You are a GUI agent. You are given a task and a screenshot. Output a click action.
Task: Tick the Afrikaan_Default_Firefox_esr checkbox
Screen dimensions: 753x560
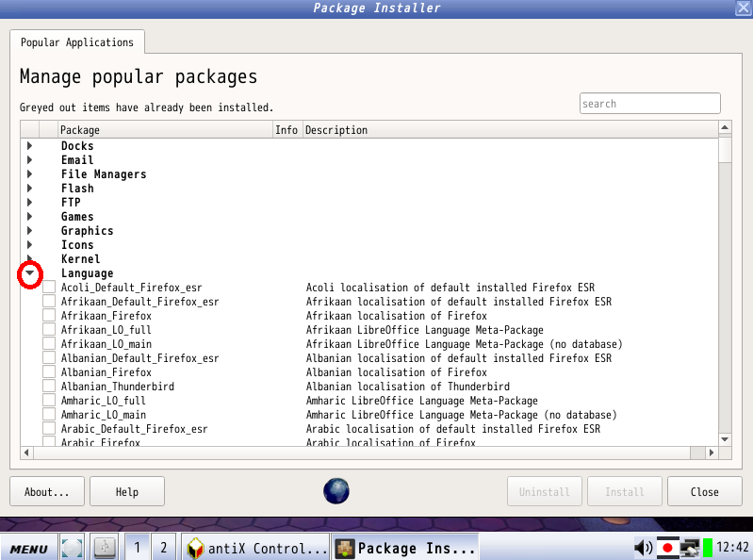point(49,301)
